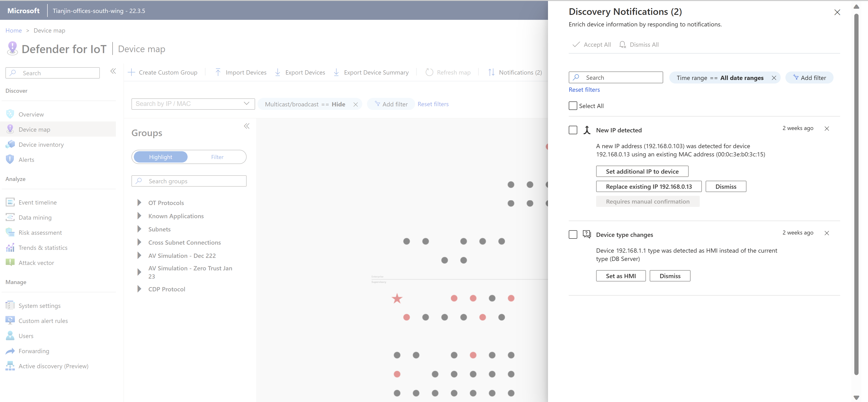868x402 pixels.
Task: Click Set as HMI button
Action: point(621,276)
